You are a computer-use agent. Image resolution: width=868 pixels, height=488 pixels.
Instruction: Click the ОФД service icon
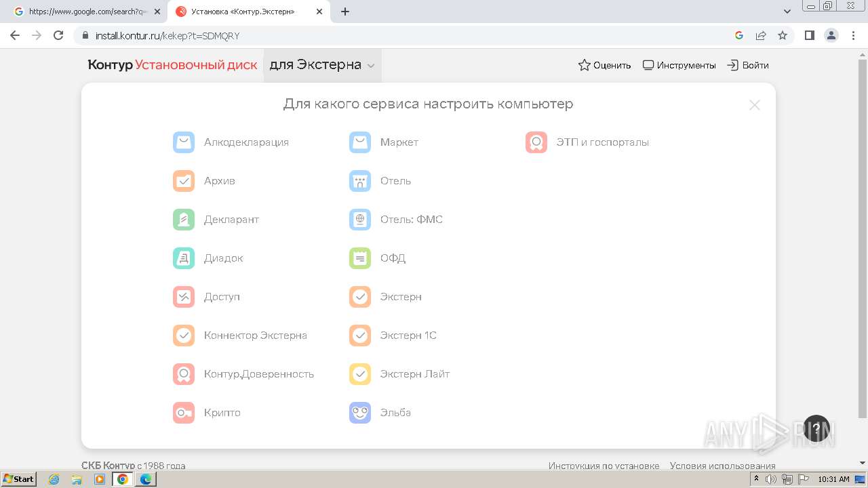(360, 258)
